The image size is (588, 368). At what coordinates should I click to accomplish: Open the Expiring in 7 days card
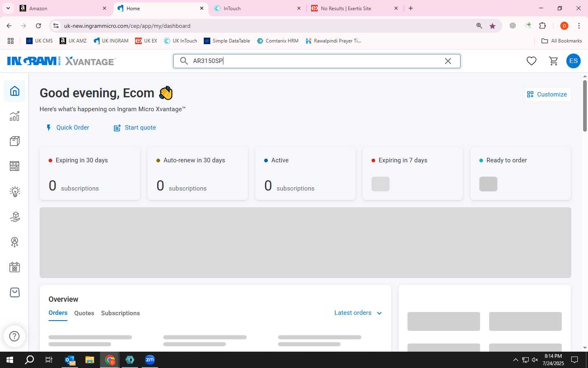(413, 174)
